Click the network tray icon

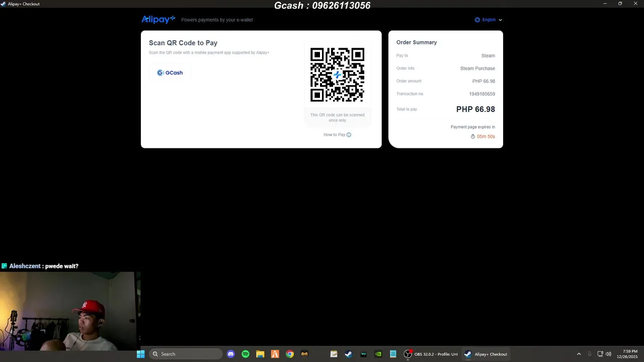point(600,354)
